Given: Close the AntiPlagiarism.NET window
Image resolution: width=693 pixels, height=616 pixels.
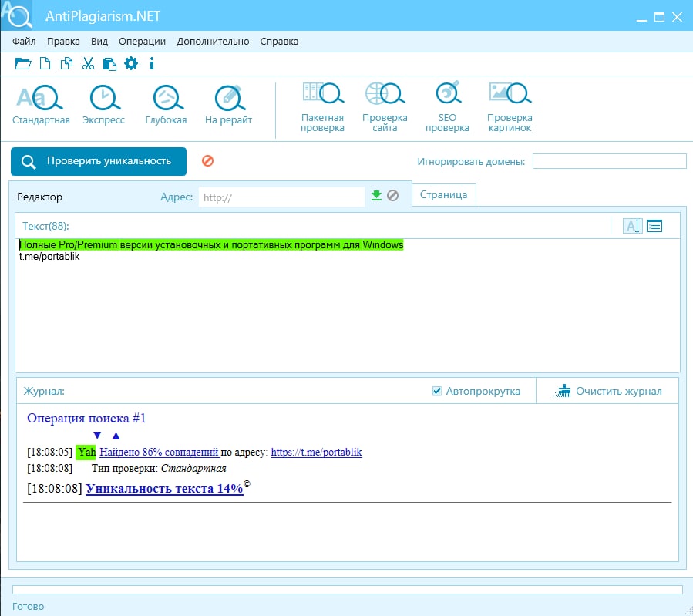Looking at the screenshot, I should point(677,17).
